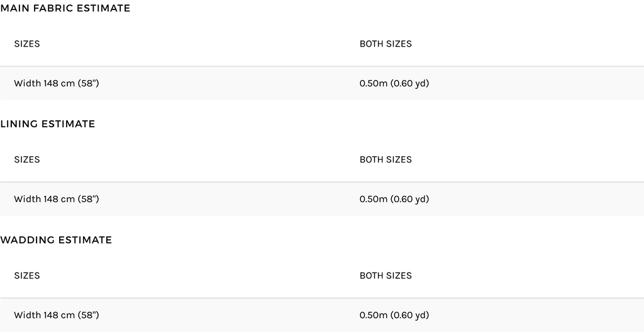The image size is (644, 335).
Task: Click BOTH SIZES header in main fabric table
Action: pyautogui.click(x=386, y=44)
